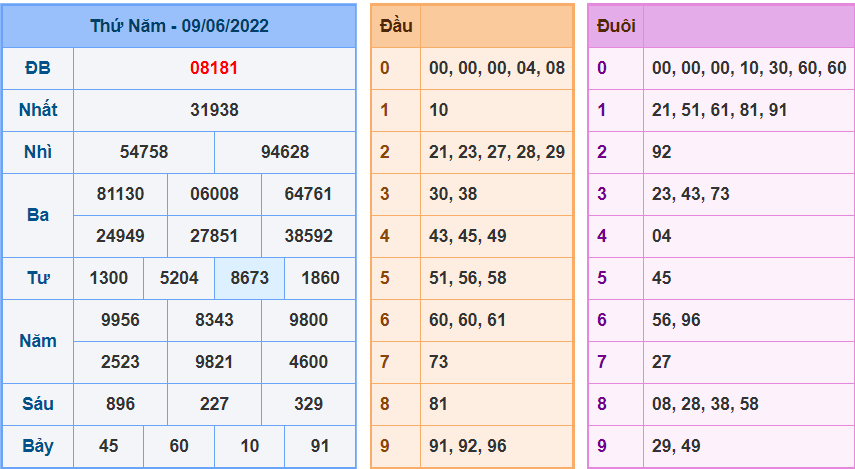This screenshot has height=469, width=855.
Task: Click Đuôi values '21, 51, 61, 81, 91'
Action: click(x=720, y=110)
